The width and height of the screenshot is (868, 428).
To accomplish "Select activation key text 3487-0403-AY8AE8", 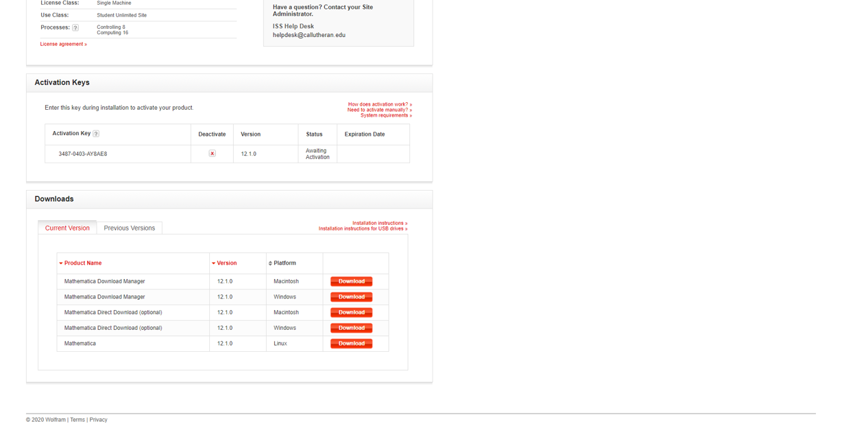I will click(83, 154).
